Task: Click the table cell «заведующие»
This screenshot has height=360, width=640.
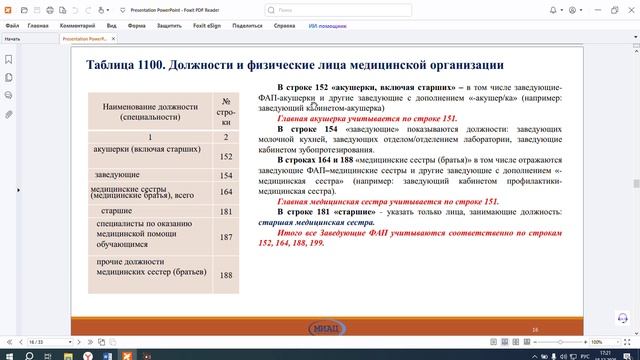Action: pyautogui.click(x=150, y=175)
